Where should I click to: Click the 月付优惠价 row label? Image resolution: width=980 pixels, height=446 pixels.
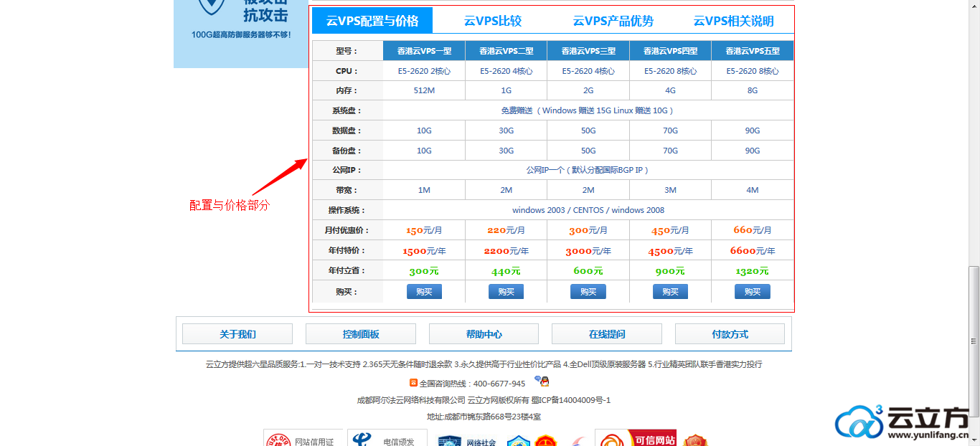[346, 230]
